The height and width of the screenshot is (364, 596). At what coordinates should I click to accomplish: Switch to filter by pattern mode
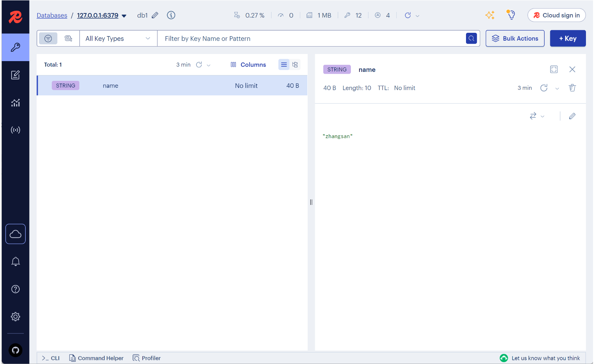click(x=48, y=38)
